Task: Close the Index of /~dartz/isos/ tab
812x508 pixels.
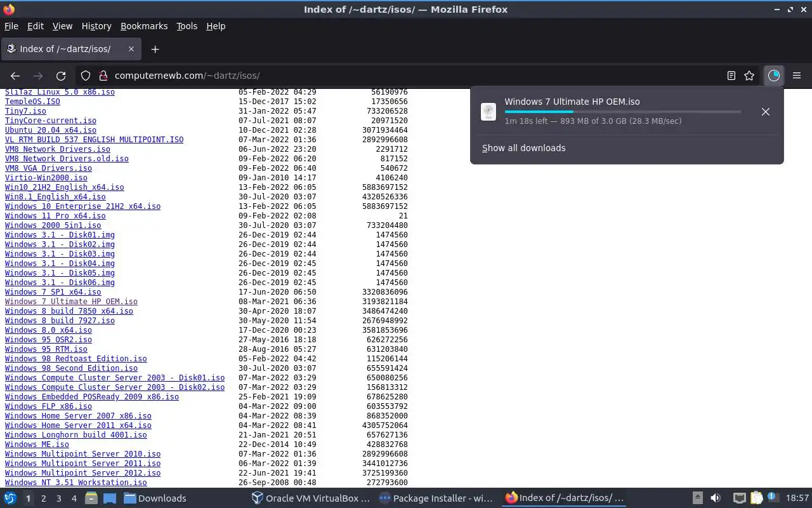Action: [131, 49]
